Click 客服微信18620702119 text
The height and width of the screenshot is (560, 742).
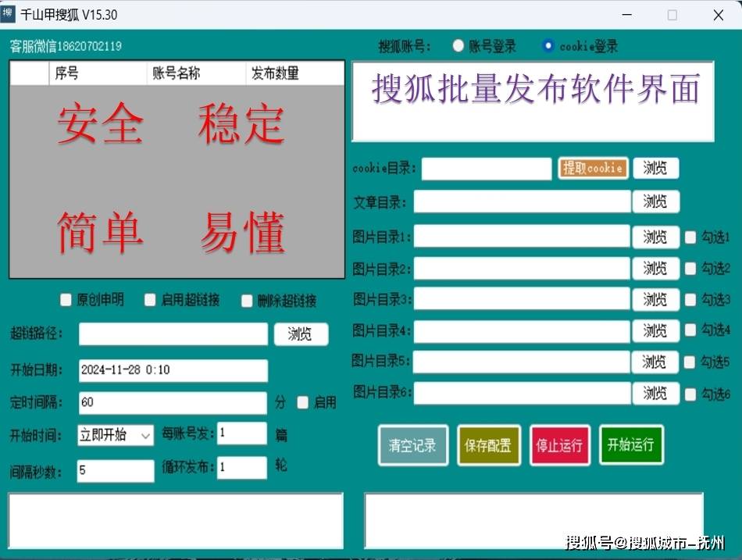[66, 46]
